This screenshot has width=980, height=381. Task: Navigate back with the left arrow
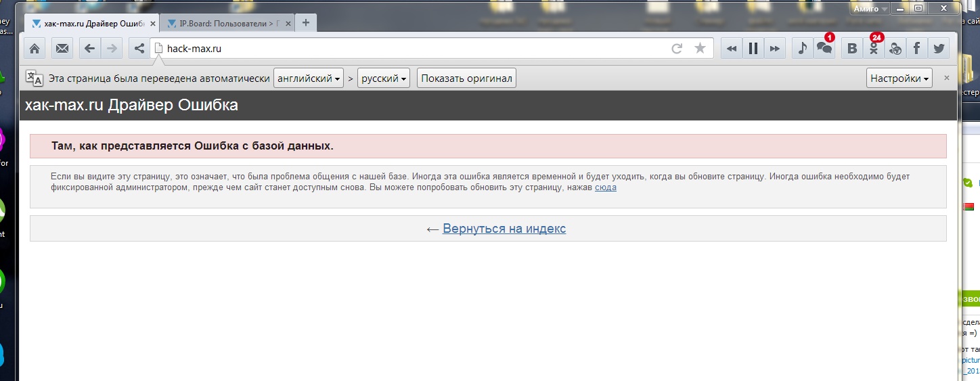point(89,49)
